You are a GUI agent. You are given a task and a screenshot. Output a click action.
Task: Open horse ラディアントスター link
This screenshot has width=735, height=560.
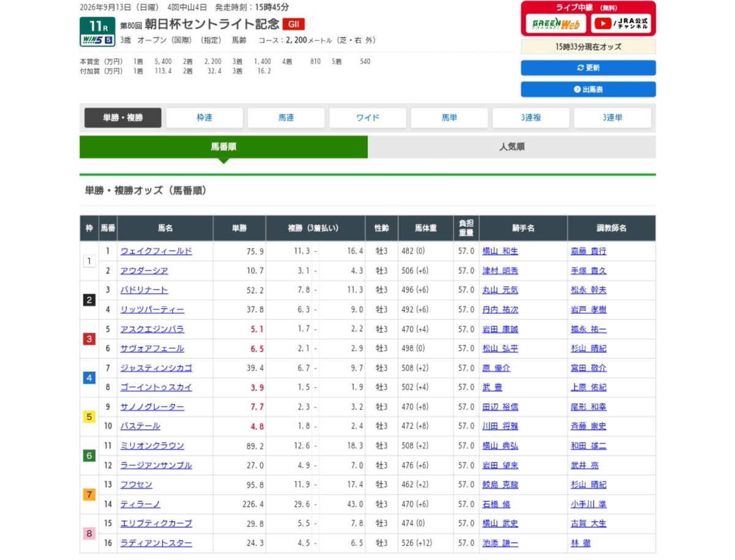tap(156, 543)
